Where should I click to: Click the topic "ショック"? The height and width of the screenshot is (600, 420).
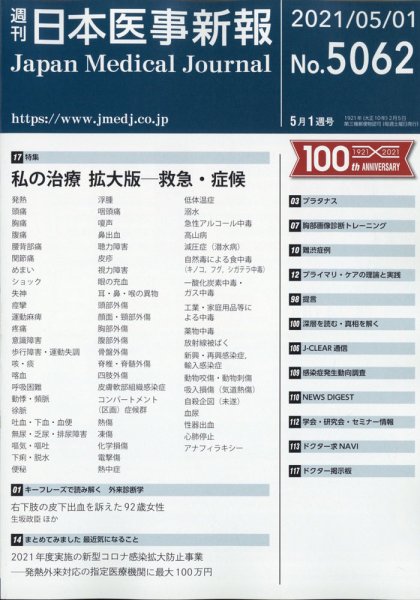point(26,282)
